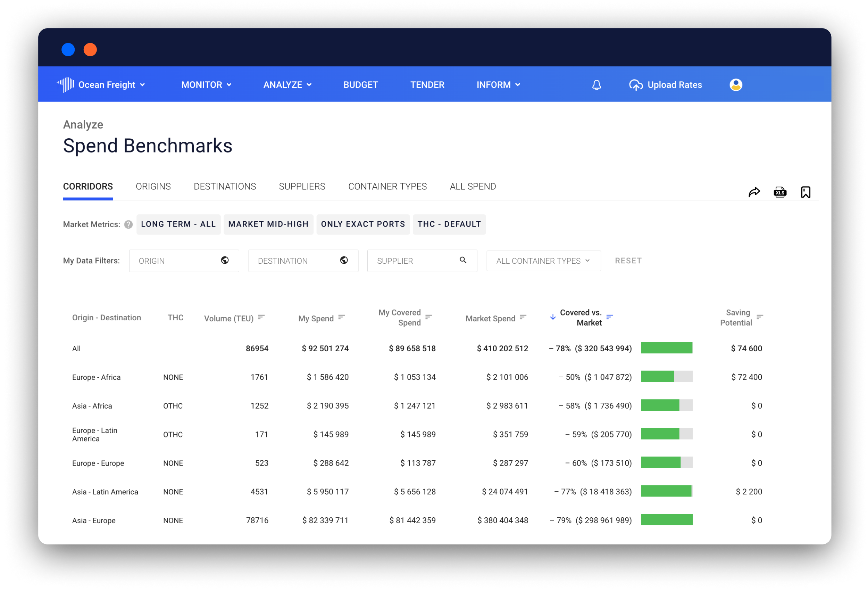Click globe icon in Destination filter

coord(344,260)
